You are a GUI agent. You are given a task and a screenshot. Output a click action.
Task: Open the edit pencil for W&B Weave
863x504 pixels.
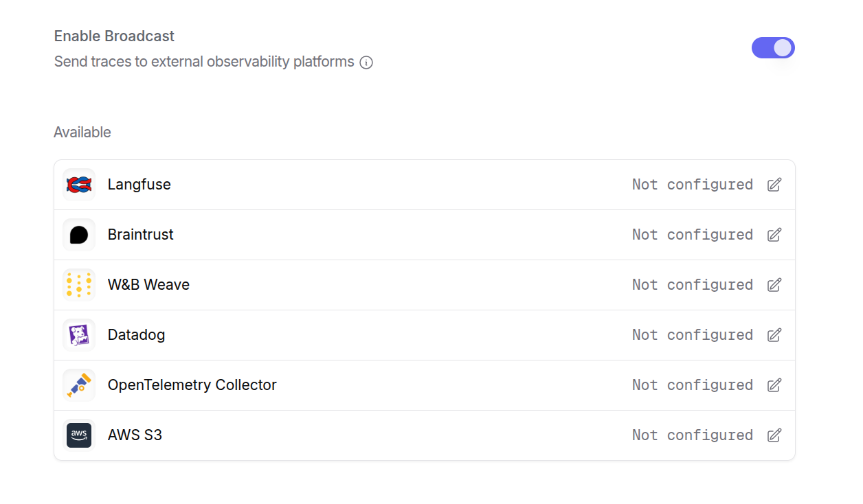(774, 285)
